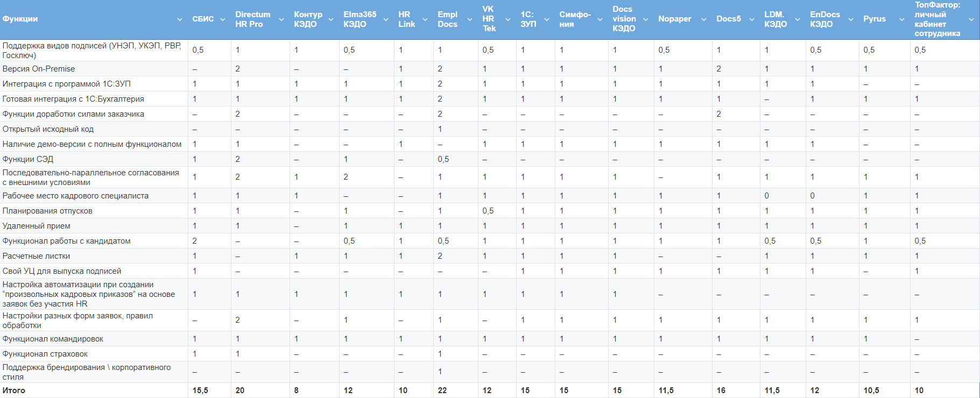Click the Pyrus column header label
This screenshot has width=980, height=398.
[x=875, y=19]
